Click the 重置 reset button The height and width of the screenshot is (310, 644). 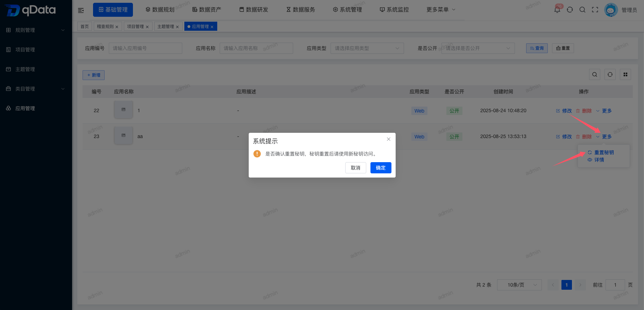click(x=563, y=48)
